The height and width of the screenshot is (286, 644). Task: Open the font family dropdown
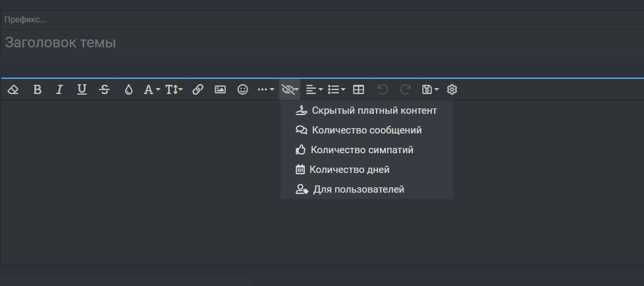pos(151,89)
